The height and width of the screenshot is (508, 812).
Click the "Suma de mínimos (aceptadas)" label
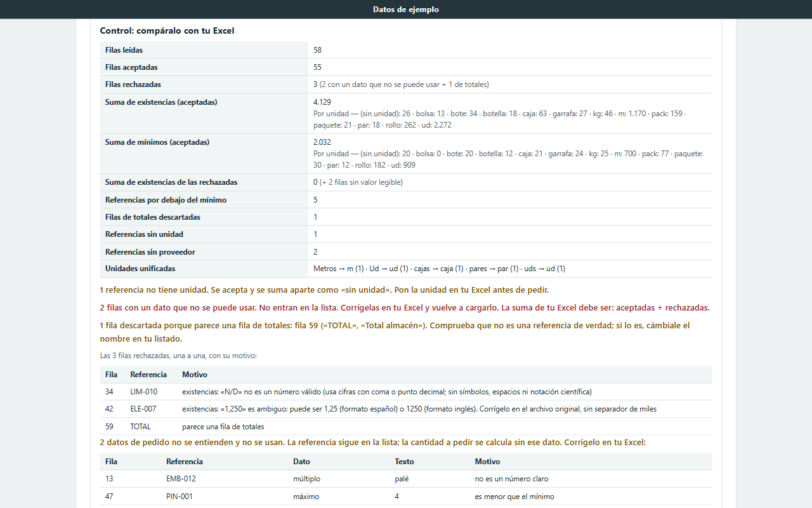tap(157, 142)
